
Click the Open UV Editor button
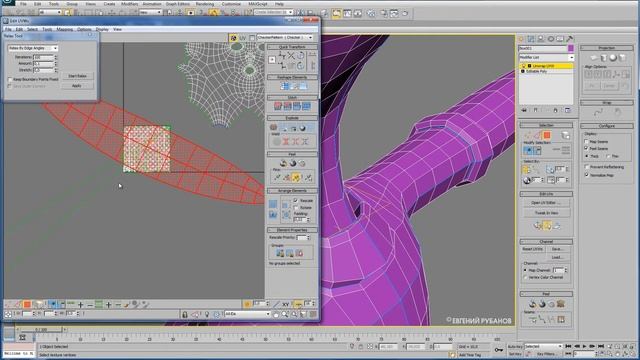click(547, 203)
